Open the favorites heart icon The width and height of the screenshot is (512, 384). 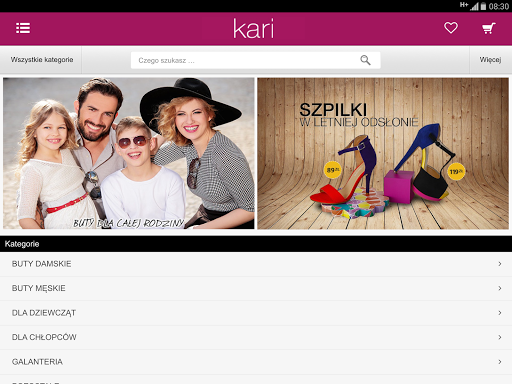451,28
